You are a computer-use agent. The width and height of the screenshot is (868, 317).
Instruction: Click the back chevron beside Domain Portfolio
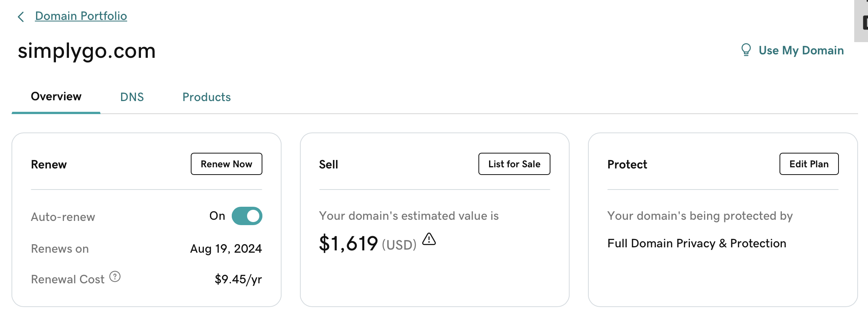[21, 16]
